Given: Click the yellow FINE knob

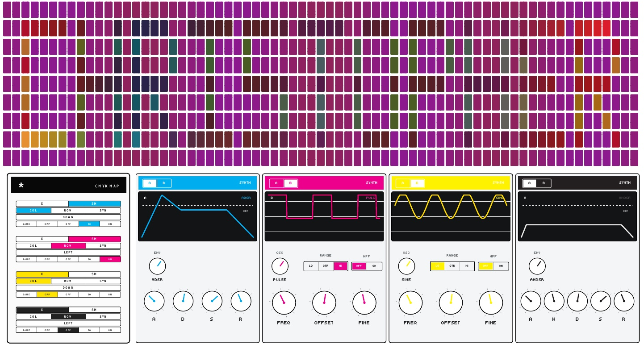Looking at the screenshot, I should pyautogui.click(x=491, y=303).
